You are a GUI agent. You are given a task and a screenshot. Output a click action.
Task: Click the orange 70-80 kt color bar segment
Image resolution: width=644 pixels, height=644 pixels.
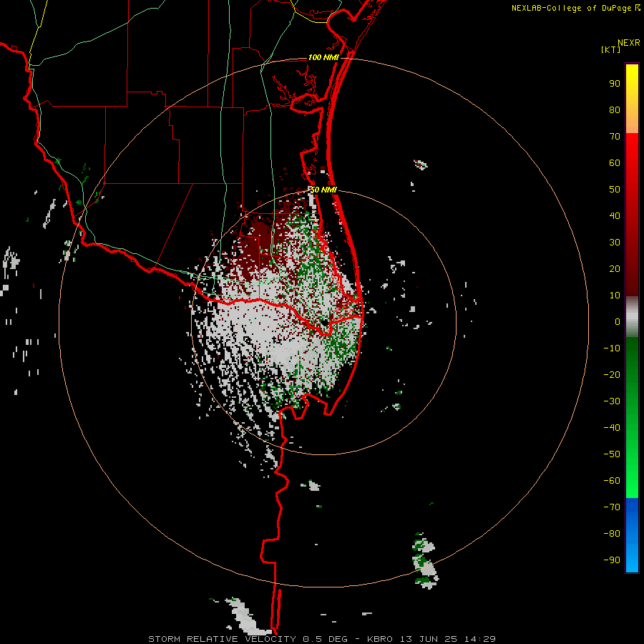click(632, 121)
